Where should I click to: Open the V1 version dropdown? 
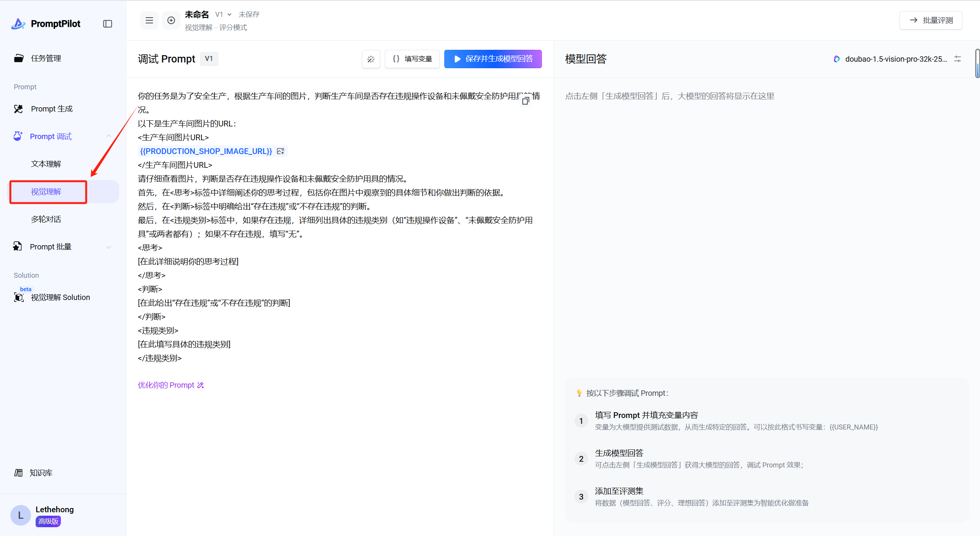click(x=223, y=15)
